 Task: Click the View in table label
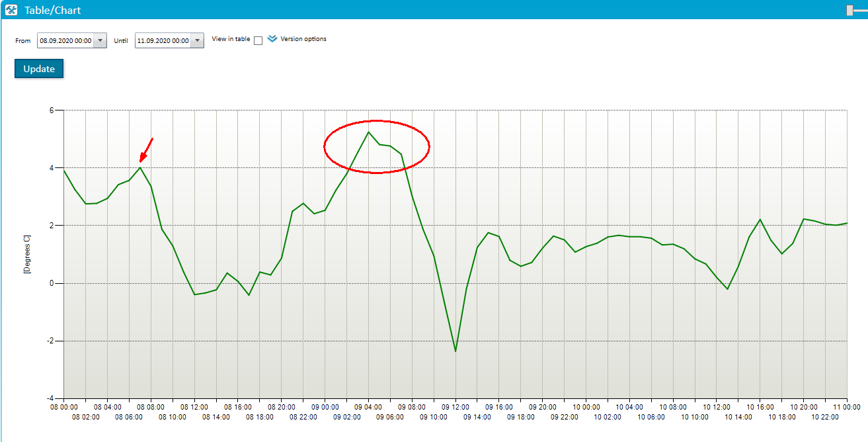(x=231, y=39)
